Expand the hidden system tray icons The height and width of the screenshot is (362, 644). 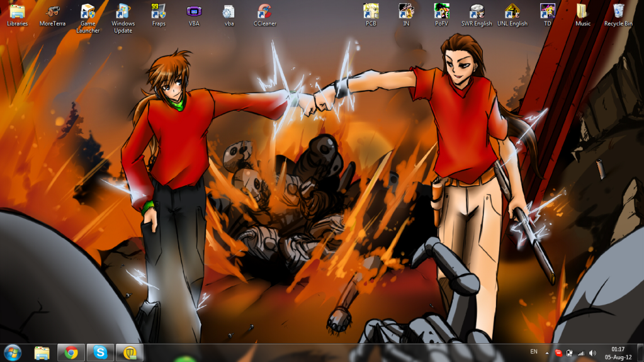click(x=546, y=353)
